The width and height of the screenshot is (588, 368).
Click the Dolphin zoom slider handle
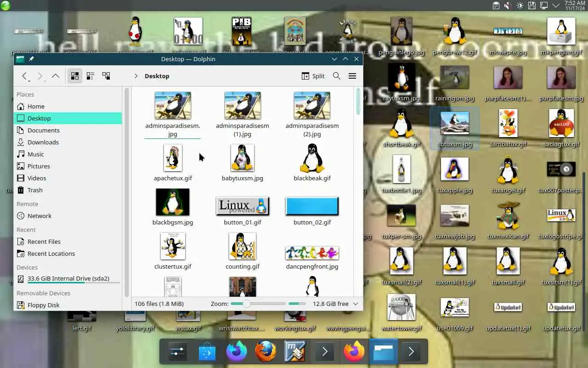(246, 304)
